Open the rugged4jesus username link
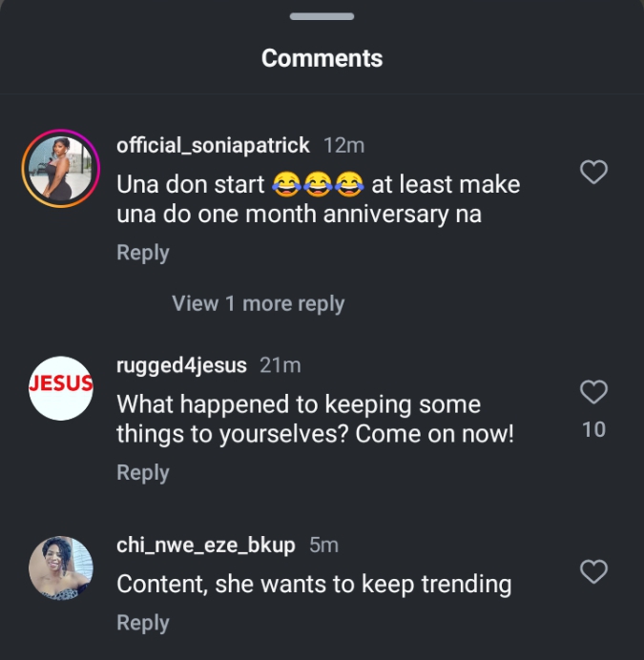 [181, 365]
